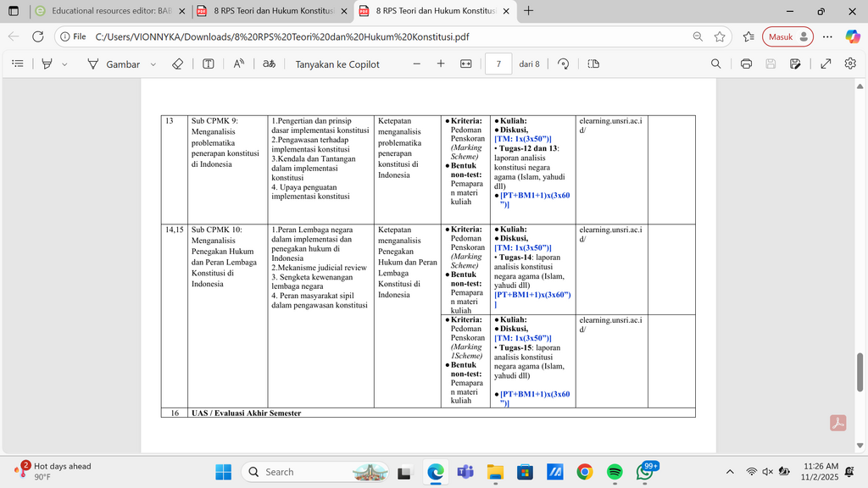Search within the PDF document
This screenshot has width=868, height=488.
715,64
